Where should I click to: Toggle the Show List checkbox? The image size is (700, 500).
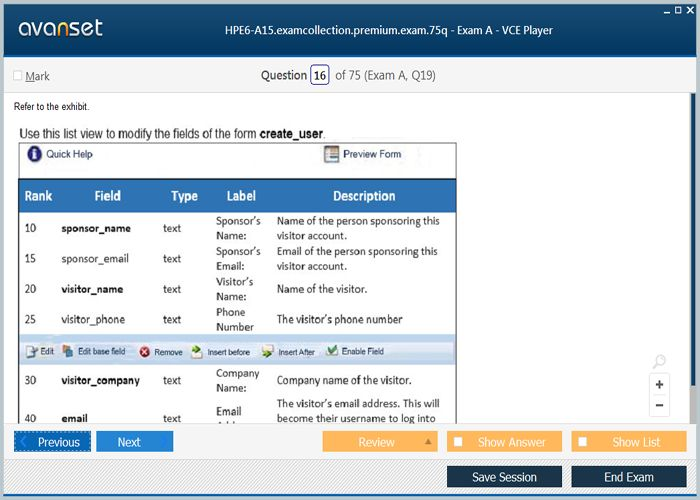(x=583, y=442)
